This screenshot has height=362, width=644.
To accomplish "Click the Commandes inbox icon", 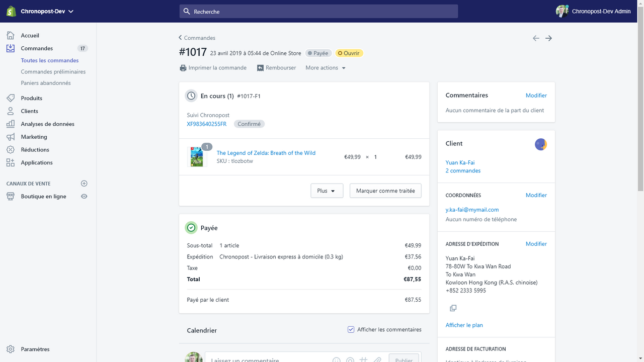I will click(11, 48).
